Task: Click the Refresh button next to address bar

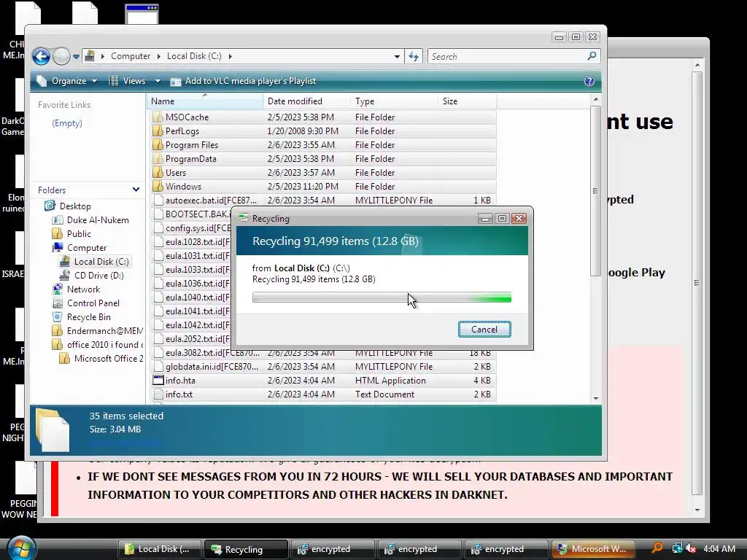Action: pyautogui.click(x=414, y=56)
